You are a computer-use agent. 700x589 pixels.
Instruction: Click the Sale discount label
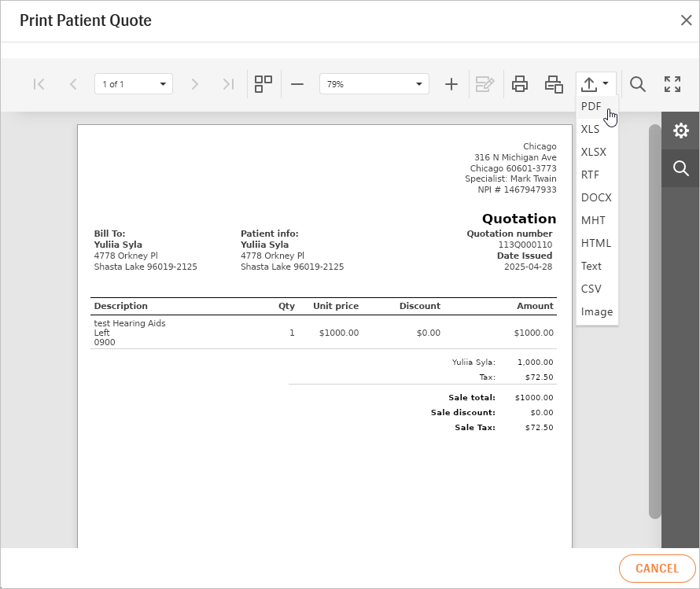click(463, 413)
